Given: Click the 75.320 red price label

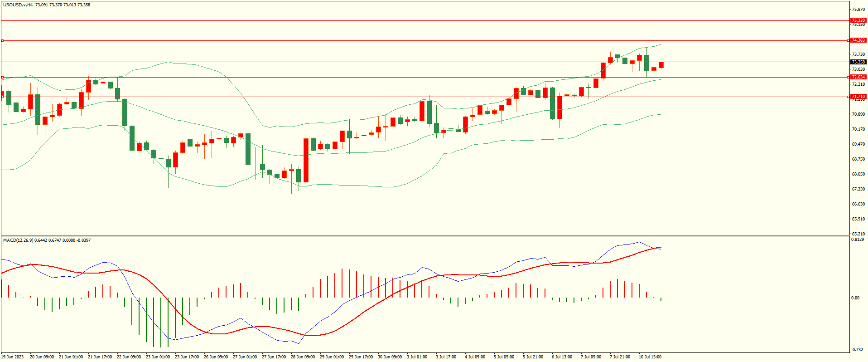Looking at the screenshot, I should (x=858, y=20).
